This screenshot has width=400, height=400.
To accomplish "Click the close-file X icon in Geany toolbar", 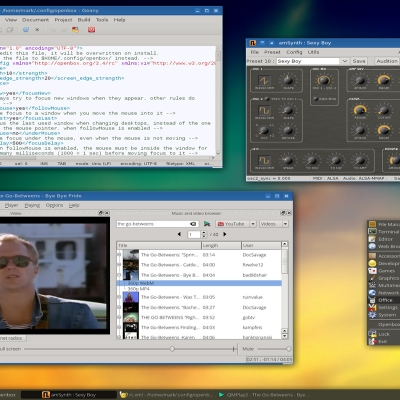I will 37,30.
